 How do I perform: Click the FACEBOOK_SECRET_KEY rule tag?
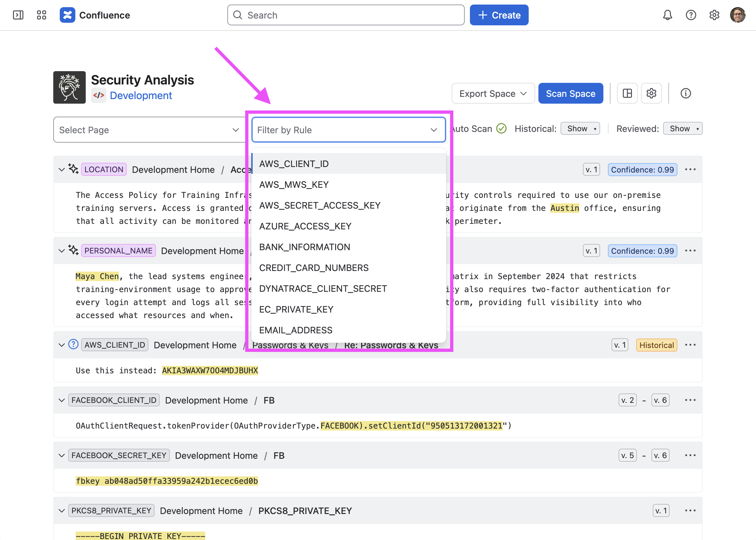[119, 455]
